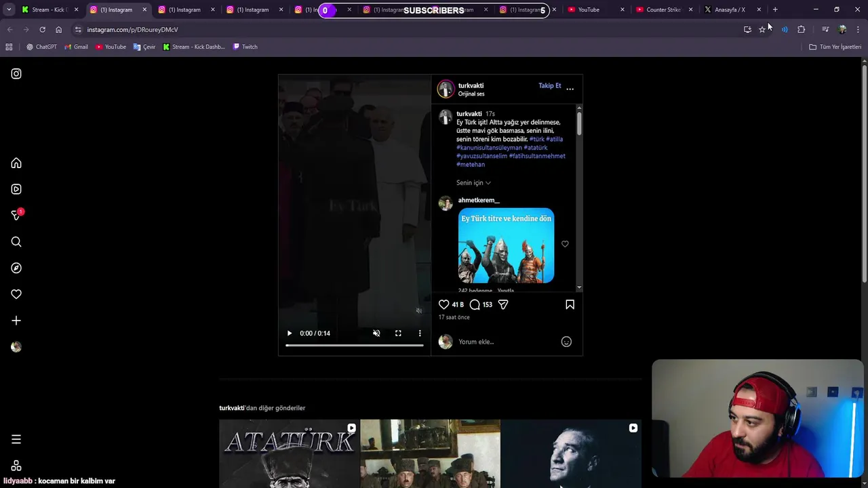Open Instagram home via logo icon
This screenshot has height=488, width=868.
[x=16, y=74]
